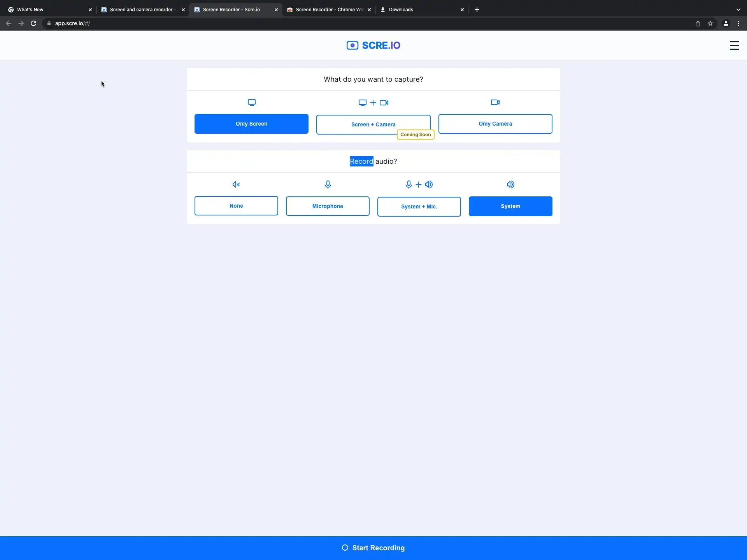Click the monitor icon above Only Screen
The image size is (747, 560).
251,103
